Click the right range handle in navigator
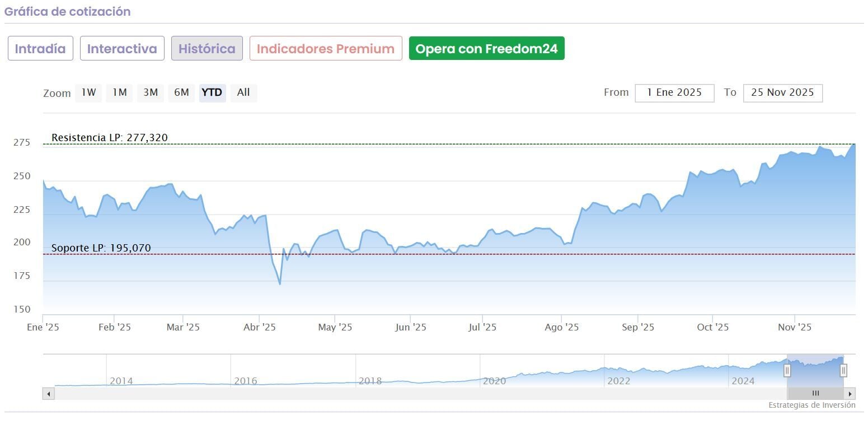Viewport: 868px width, 424px height. click(843, 370)
